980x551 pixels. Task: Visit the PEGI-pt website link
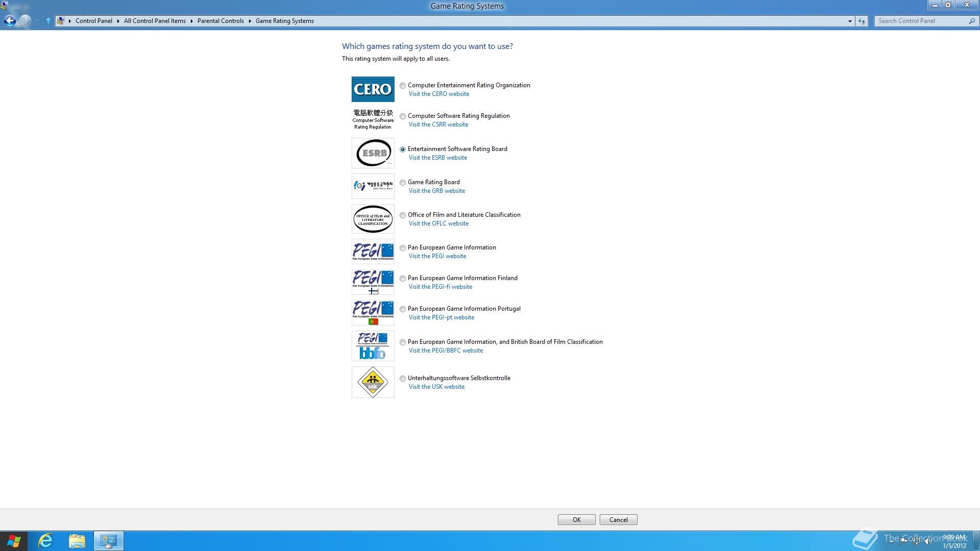442,317
